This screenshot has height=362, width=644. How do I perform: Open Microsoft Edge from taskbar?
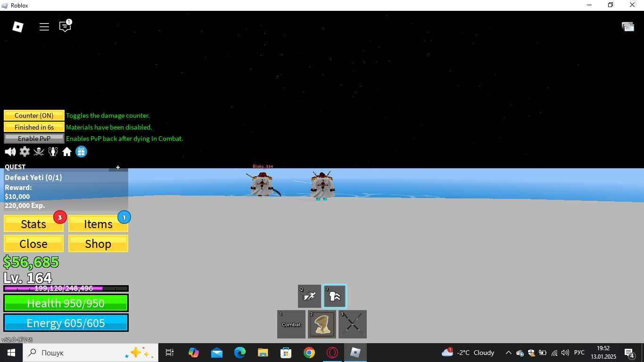240,353
